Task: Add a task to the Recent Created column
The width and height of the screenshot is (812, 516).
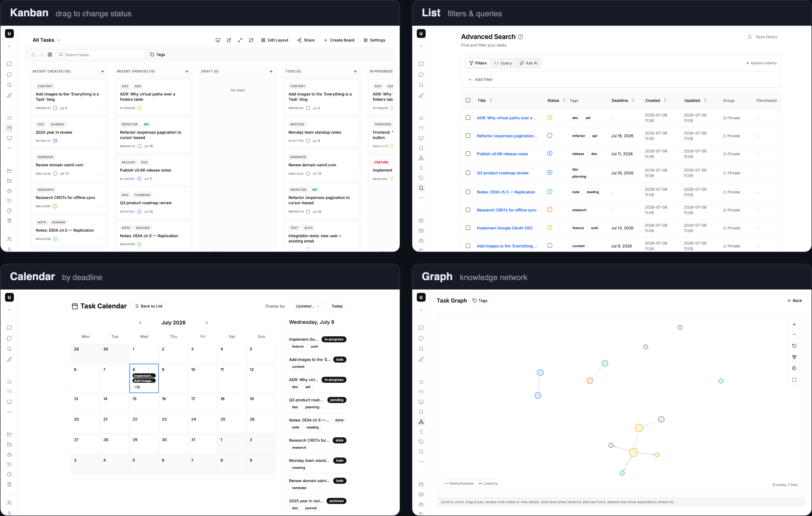Action: [103, 71]
